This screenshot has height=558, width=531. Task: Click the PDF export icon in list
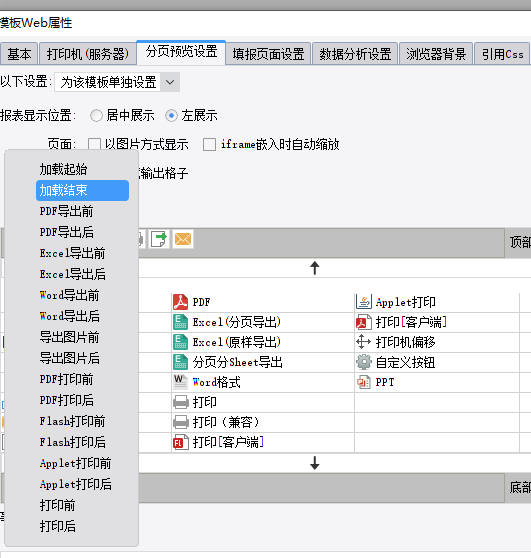click(180, 302)
